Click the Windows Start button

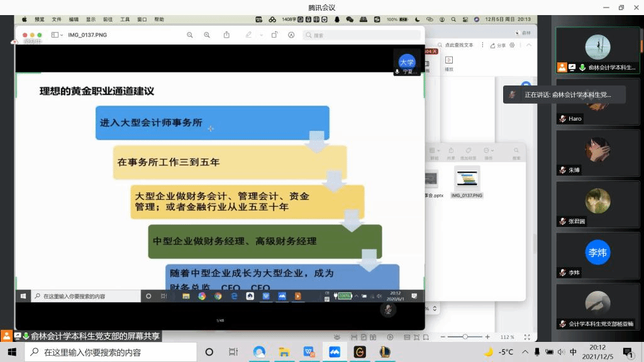click(12, 352)
